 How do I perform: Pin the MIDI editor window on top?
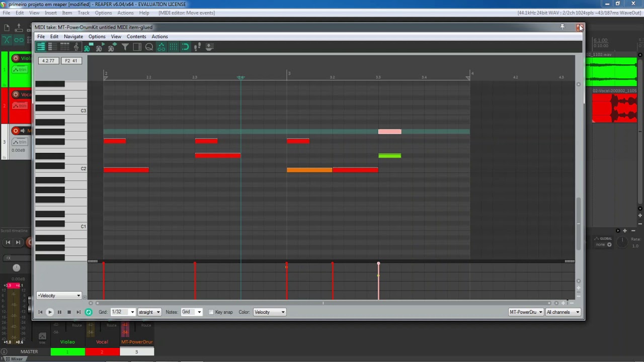click(x=562, y=27)
